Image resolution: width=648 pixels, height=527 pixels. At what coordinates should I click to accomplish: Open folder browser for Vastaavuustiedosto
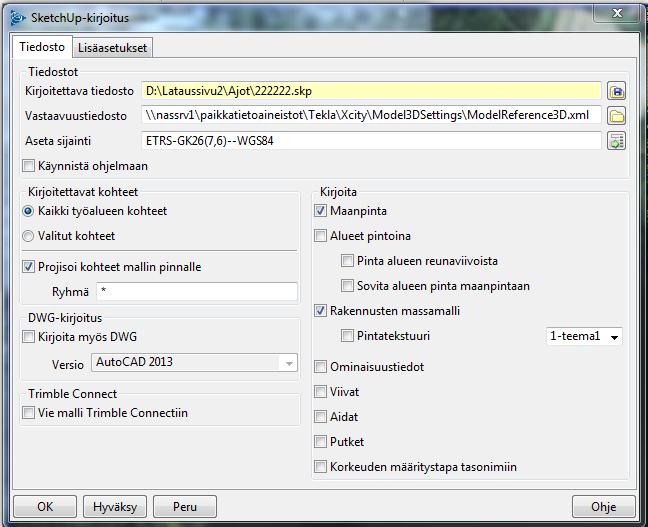click(x=616, y=116)
